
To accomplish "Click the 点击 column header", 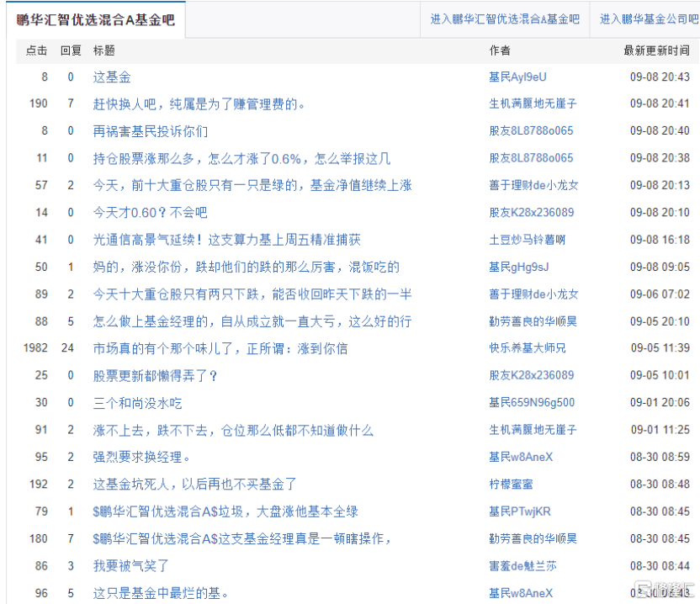I will [x=37, y=50].
